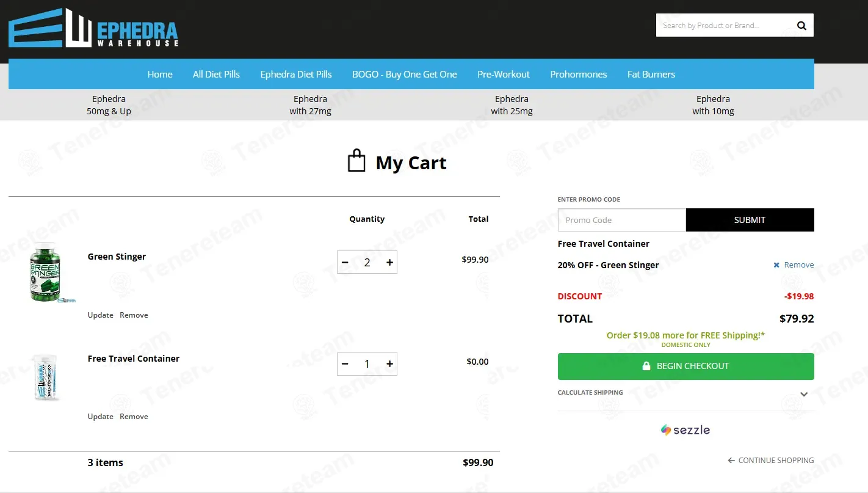Go to the Pre-Workout category

503,75
